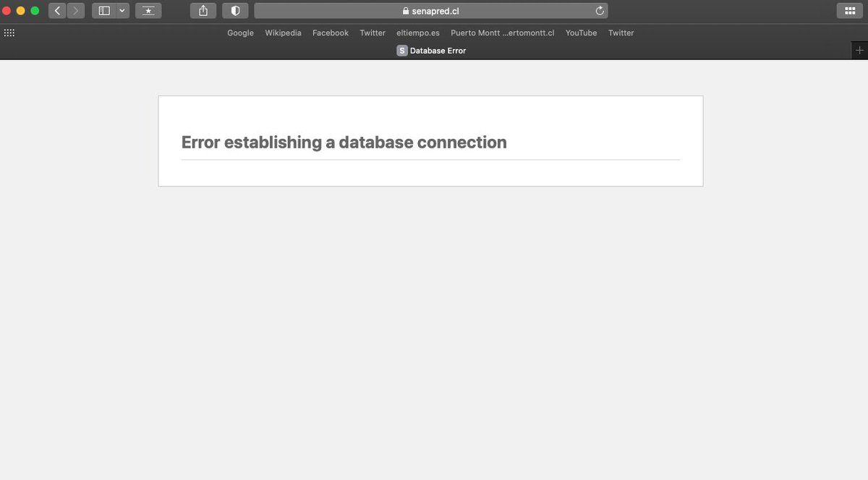This screenshot has height=480, width=868.
Task: Open the YouTube bookmark
Action: pyautogui.click(x=581, y=33)
